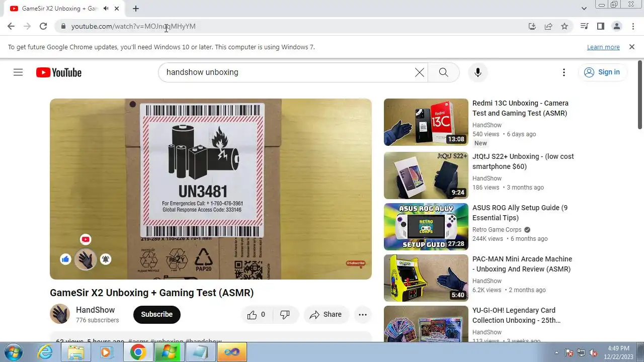The image size is (644, 362).
Task: Open the YouTube hamburger guide menu
Action: (18, 72)
